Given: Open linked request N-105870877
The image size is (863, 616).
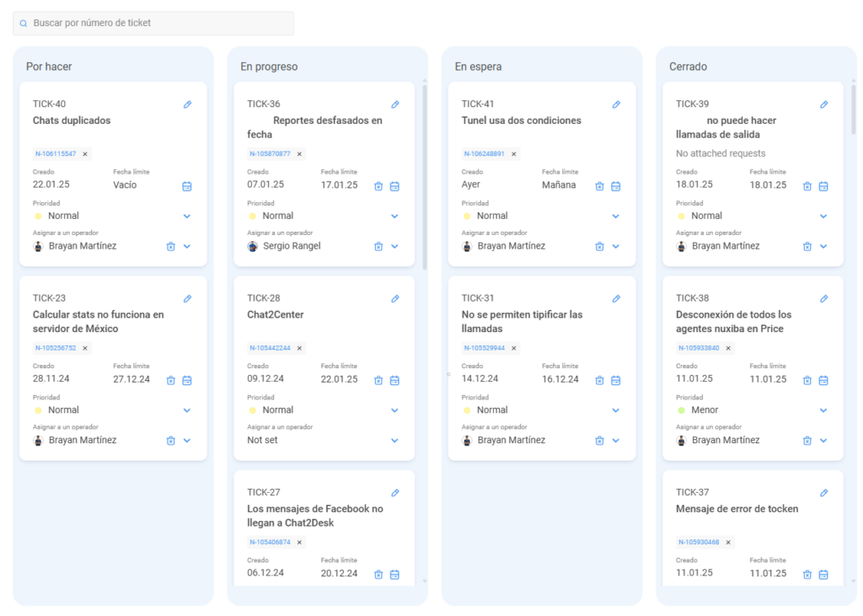Looking at the screenshot, I should click(x=270, y=154).
